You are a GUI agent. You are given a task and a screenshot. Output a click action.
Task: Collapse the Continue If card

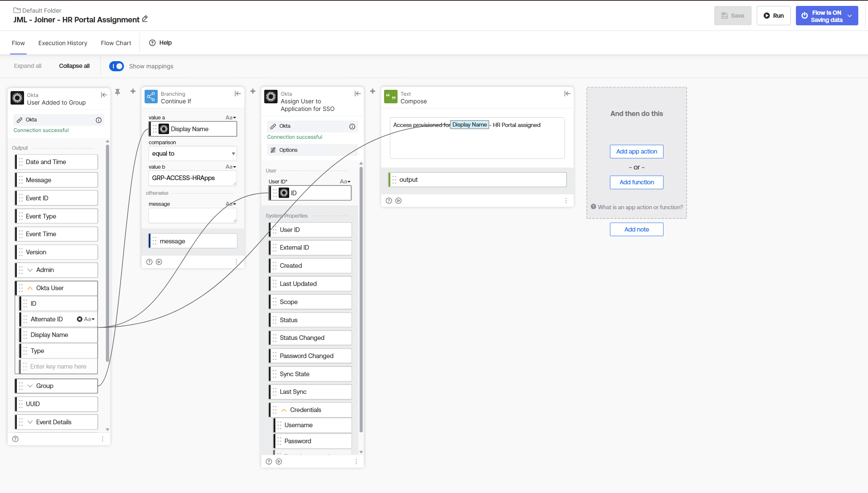click(238, 94)
